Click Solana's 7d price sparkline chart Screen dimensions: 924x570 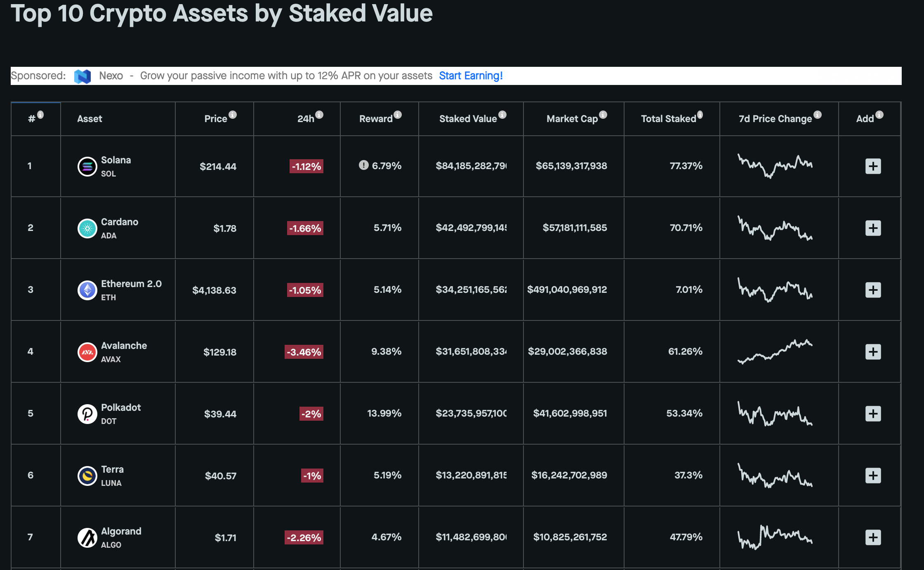tap(775, 166)
